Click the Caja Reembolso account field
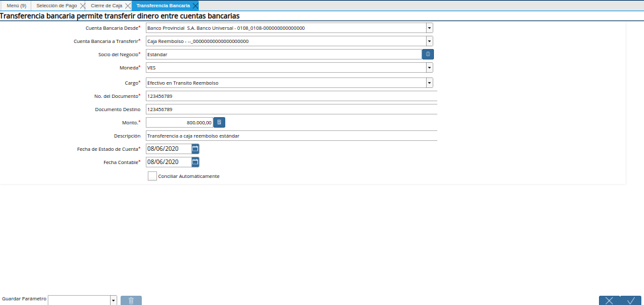 286,41
